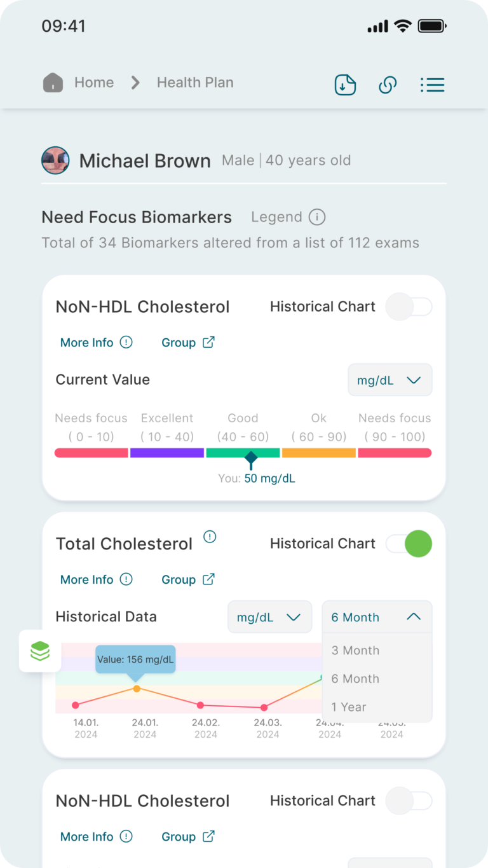Open the list menu icon in header
This screenshot has height=868, width=488.
(432, 85)
